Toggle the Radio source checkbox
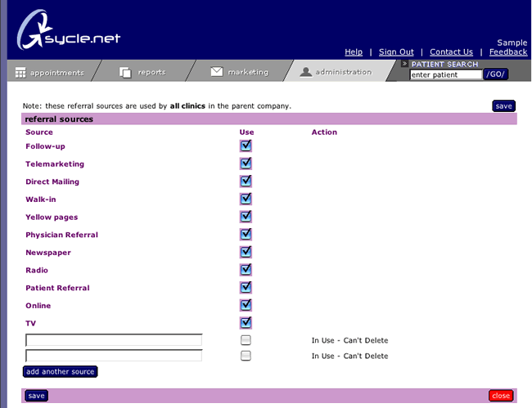 click(x=246, y=270)
